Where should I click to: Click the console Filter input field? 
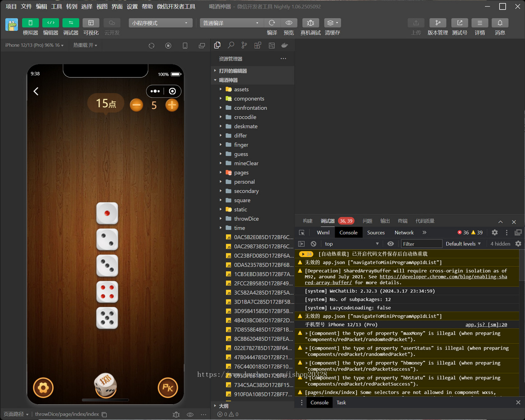(422, 244)
